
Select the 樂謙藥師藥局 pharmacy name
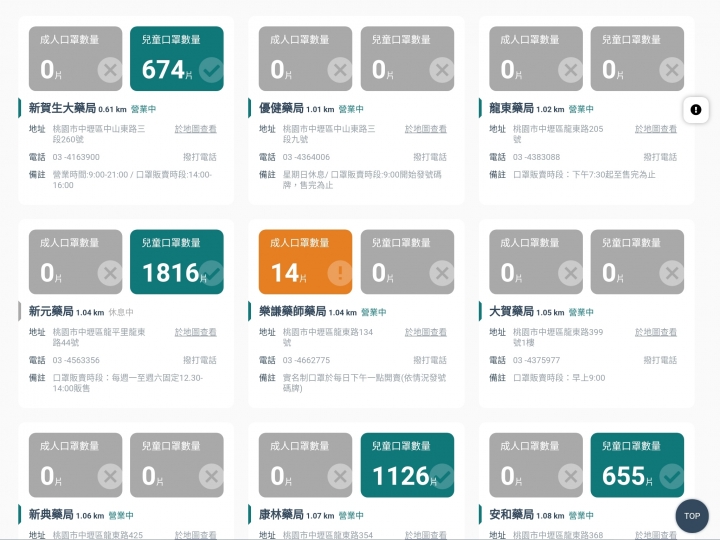click(292, 312)
